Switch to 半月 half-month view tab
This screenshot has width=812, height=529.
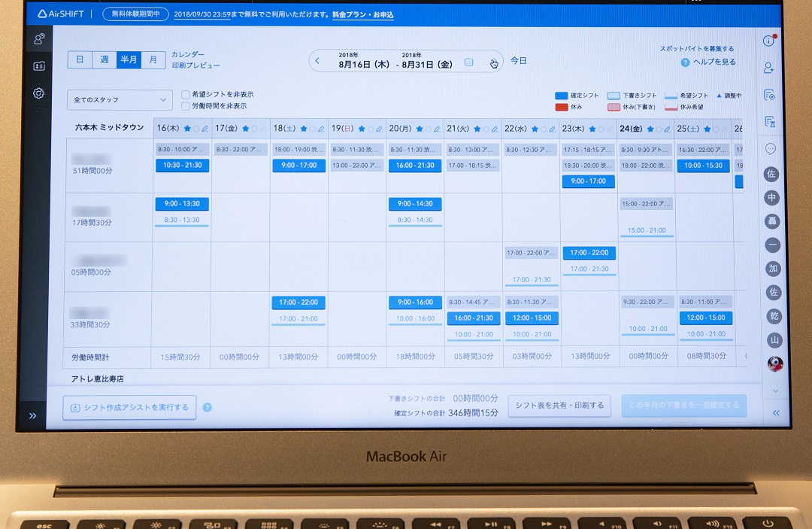pos(129,59)
